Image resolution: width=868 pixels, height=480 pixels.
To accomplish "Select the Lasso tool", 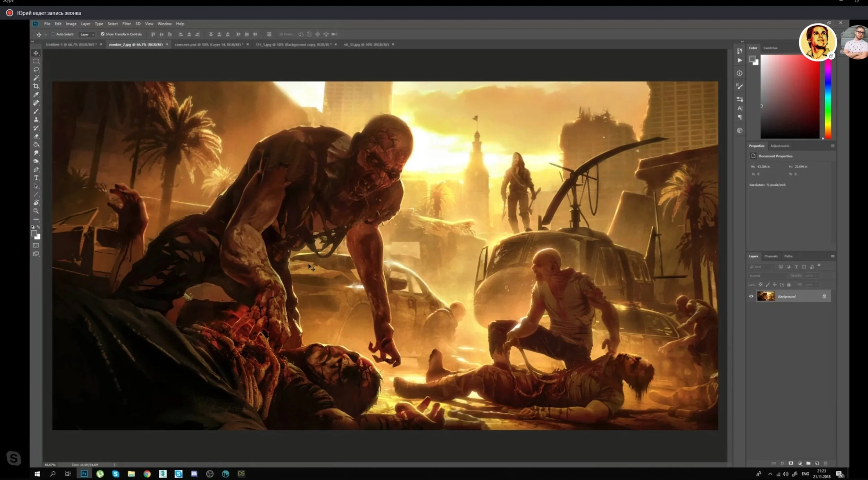I will click(x=36, y=69).
